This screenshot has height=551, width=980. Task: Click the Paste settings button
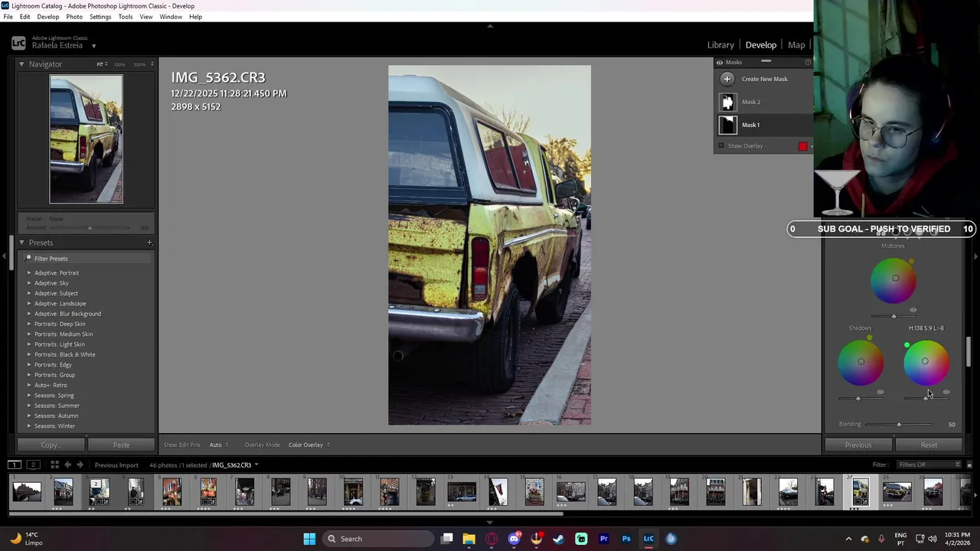click(x=121, y=445)
